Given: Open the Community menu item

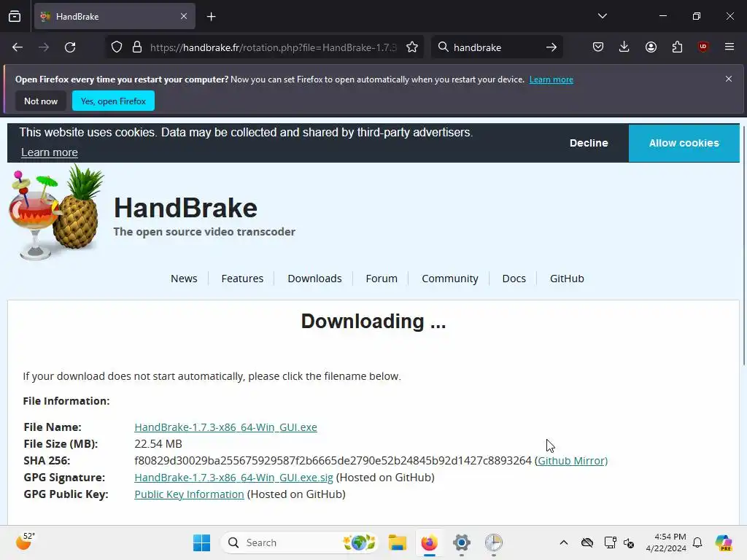Looking at the screenshot, I should [449, 279].
